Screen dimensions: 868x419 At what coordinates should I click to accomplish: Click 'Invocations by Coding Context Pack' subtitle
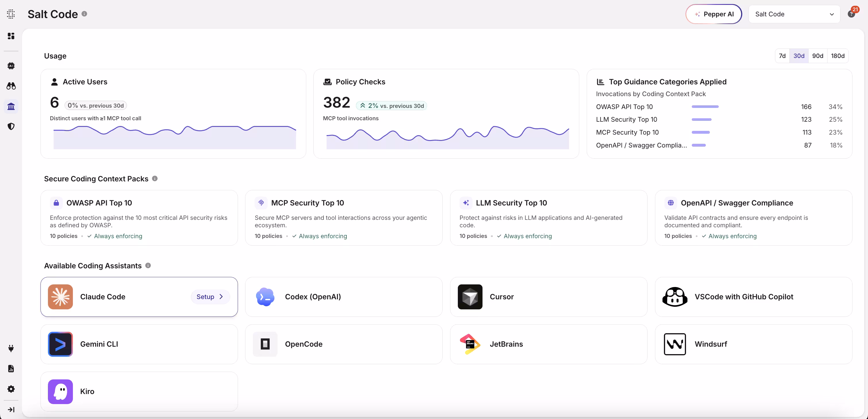(651, 94)
